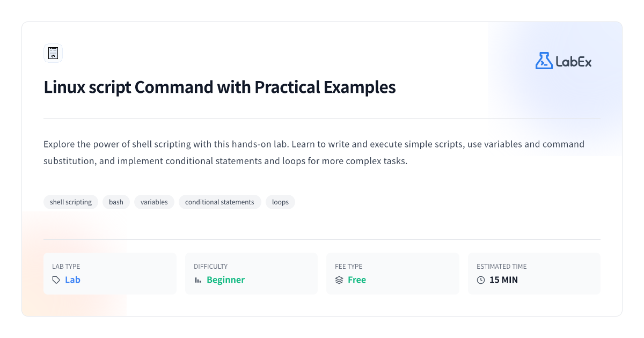644x338 pixels.
Task: Click the LAB TYPE info card
Action: pos(110,274)
